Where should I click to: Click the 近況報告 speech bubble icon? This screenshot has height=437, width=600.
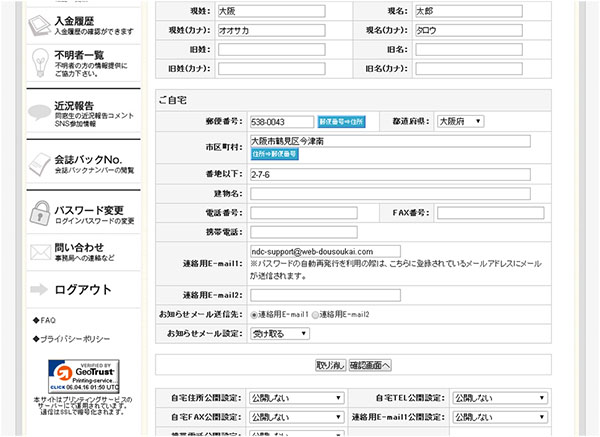click(x=38, y=110)
